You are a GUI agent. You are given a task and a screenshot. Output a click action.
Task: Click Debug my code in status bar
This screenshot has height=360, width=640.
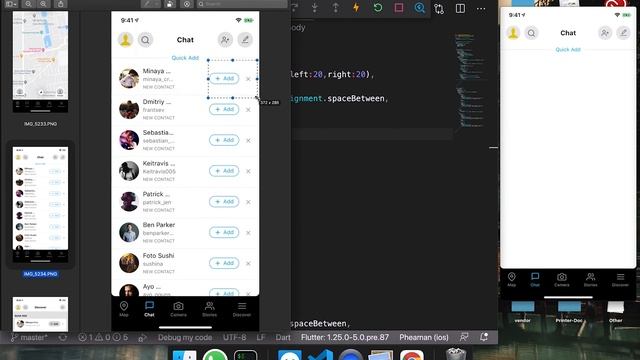(185, 338)
